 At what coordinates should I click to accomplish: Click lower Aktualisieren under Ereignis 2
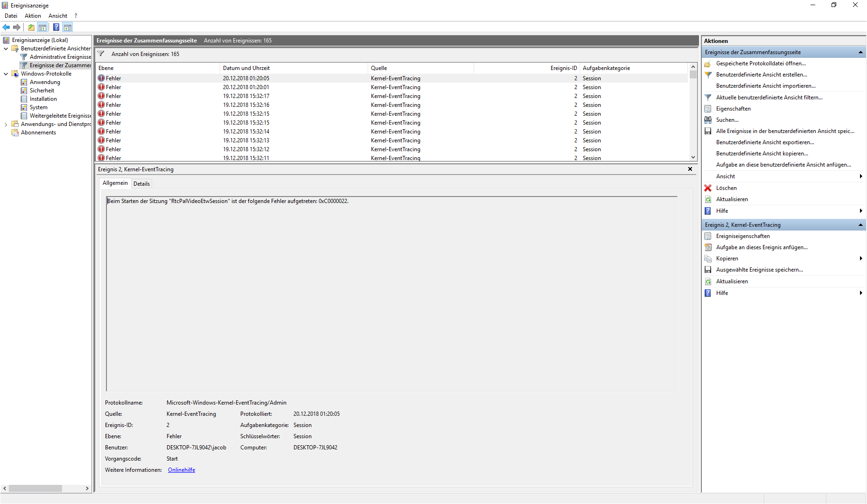click(732, 281)
